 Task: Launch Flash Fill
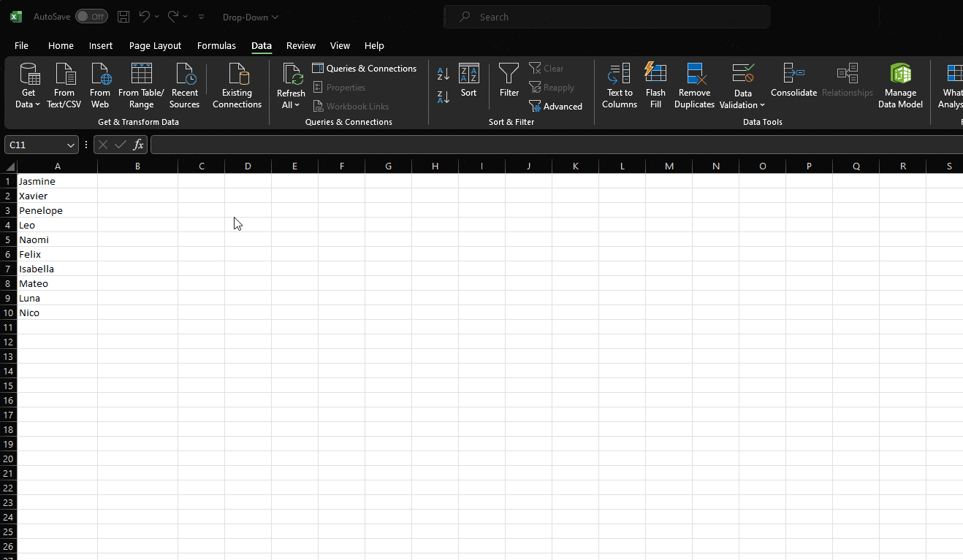coord(655,84)
